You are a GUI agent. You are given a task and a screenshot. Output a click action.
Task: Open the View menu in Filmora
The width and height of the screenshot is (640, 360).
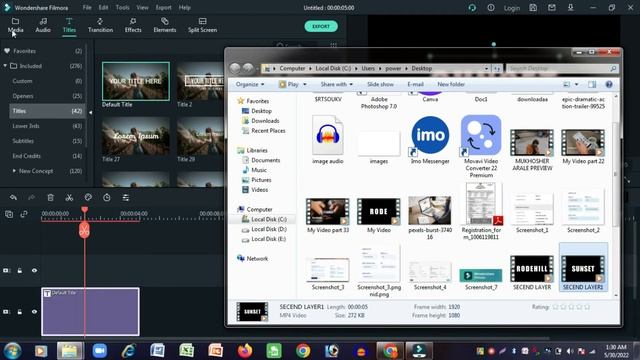click(x=142, y=7)
